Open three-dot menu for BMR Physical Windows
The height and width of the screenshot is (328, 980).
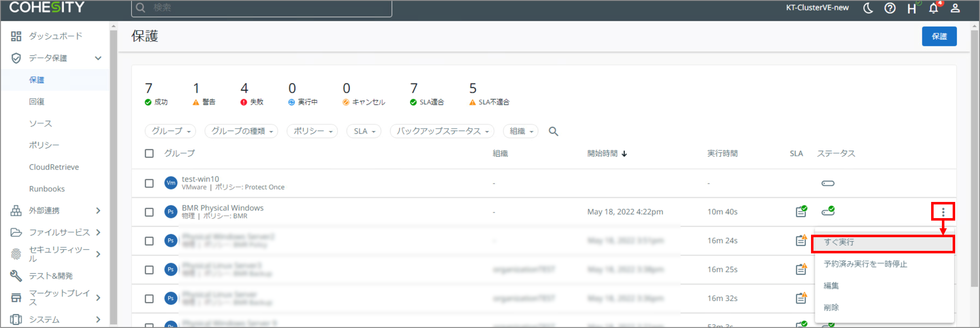pyautogui.click(x=943, y=212)
